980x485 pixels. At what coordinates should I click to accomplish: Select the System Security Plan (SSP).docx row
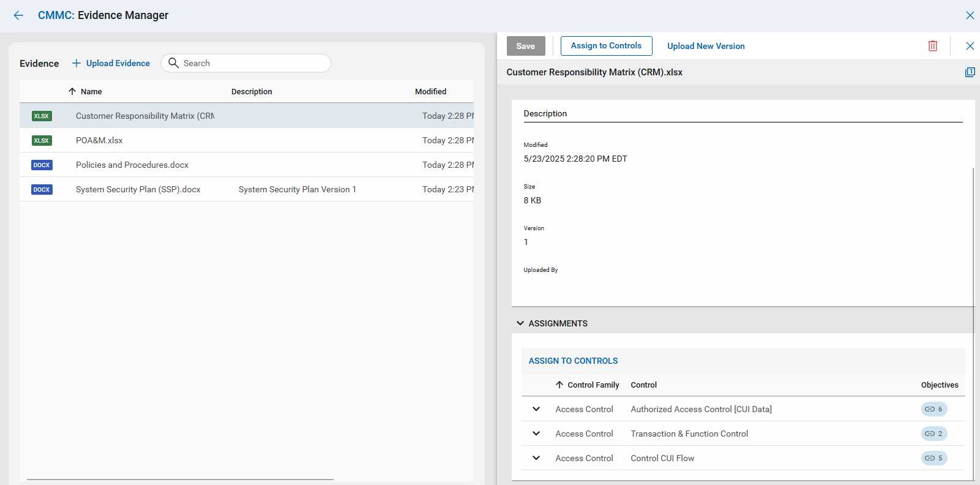click(x=138, y=189)
